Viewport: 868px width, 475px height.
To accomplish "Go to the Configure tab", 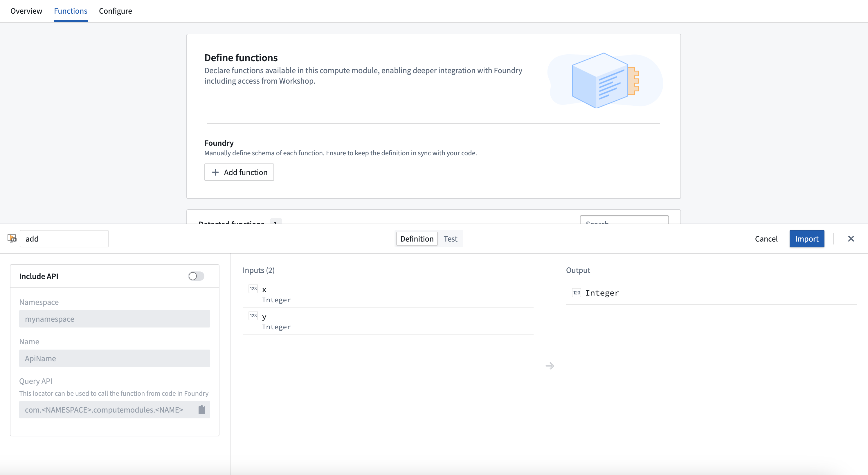I will [115, 11].
